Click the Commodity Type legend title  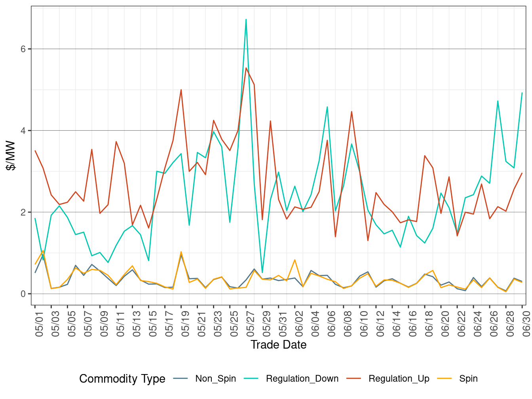pyautogui.click(x=122, y=379)
